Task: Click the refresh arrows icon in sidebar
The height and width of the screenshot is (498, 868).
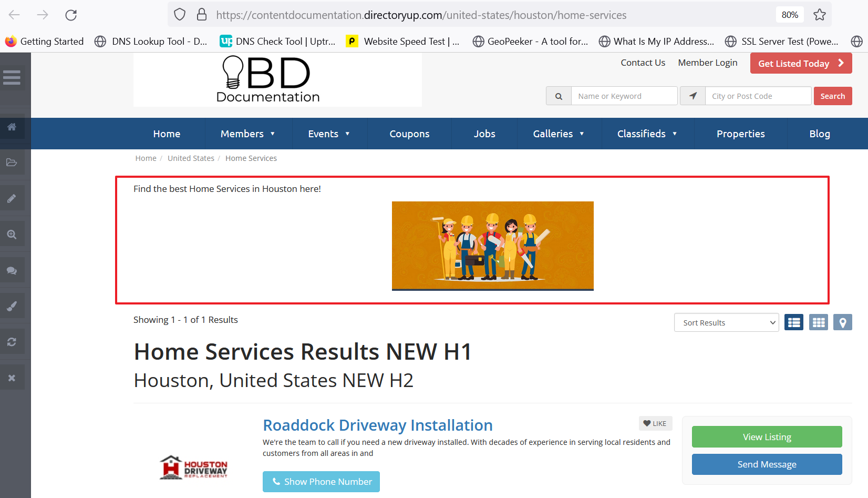Action: pos(12,342)
